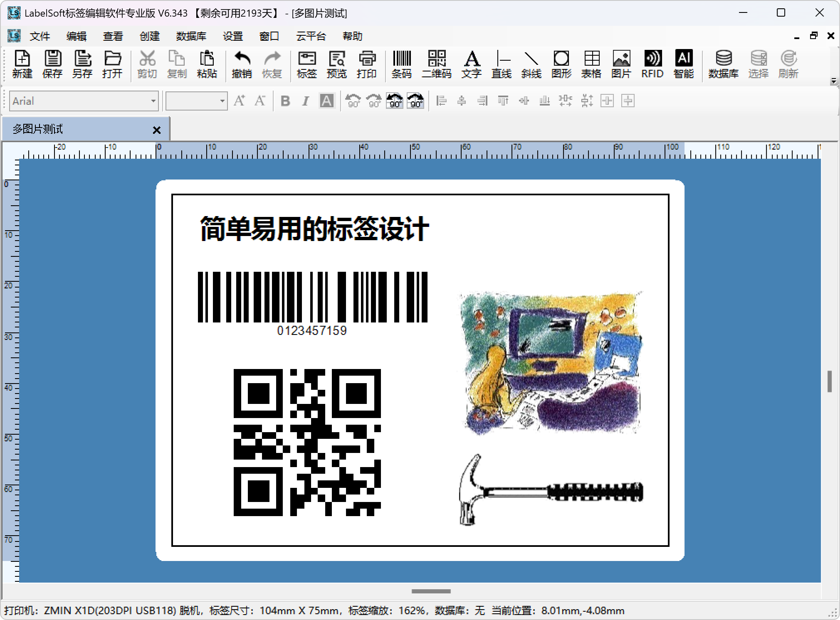Click the 粘贴 (Paste) clipboard icon
Screen dimensions: 840x620
point(207,64)
